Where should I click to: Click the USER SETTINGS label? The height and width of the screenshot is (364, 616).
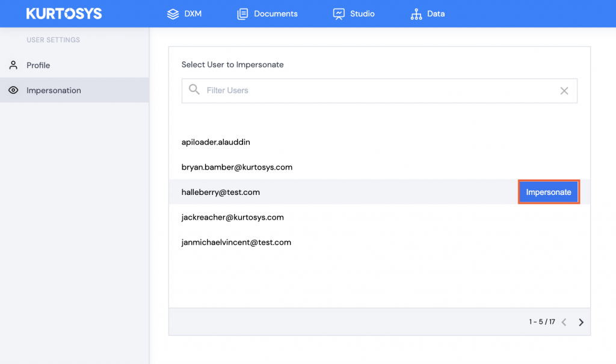[53, 40]
